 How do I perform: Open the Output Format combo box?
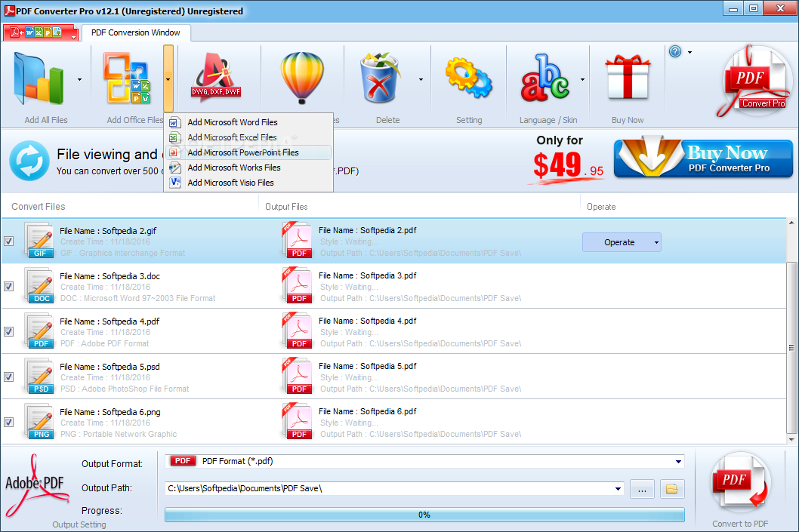[x=424, y=461]
